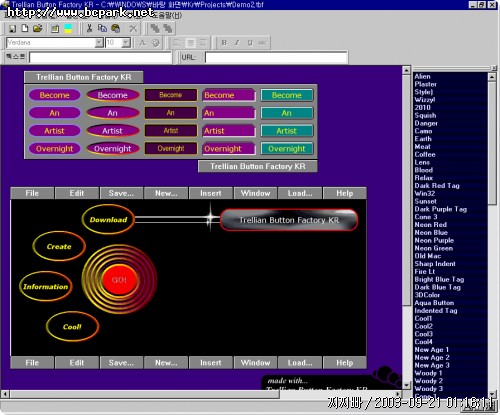Click the oval Cool! button
500x415 pixels.
pyautogui.click(x=72, y=327)
